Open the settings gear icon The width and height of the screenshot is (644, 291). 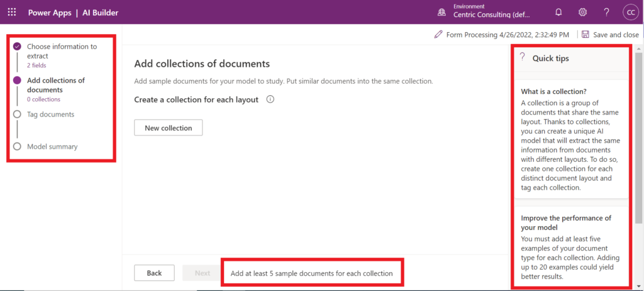coord(582,12)
